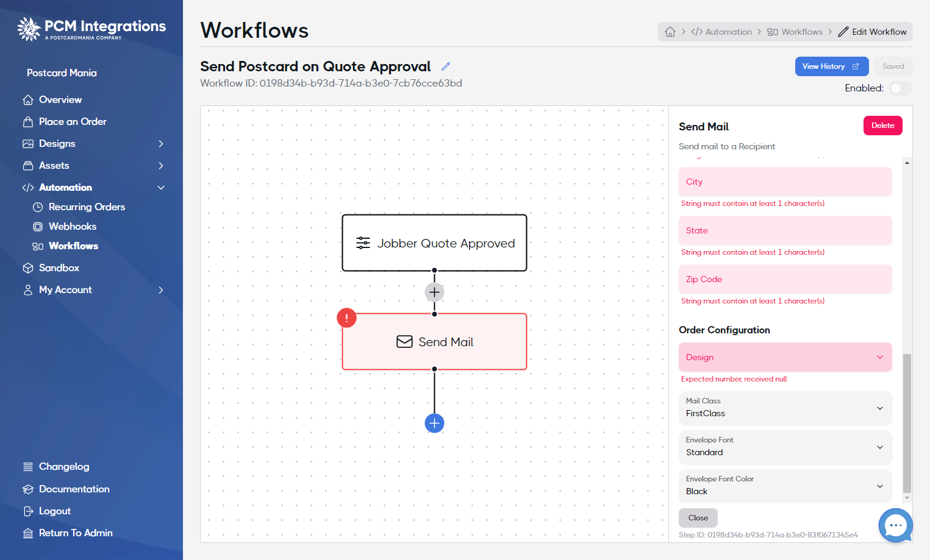Expand the Designs sidebar submenu
Screen dimensions: 930x560
[161, 144]
